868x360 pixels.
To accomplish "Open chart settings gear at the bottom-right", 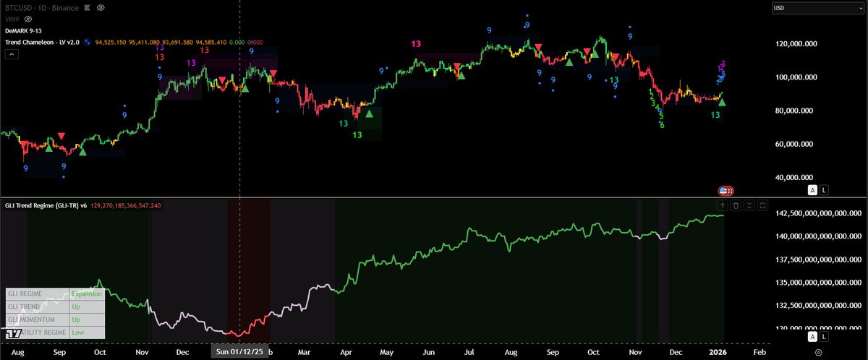I will click(x=817, y=353).
